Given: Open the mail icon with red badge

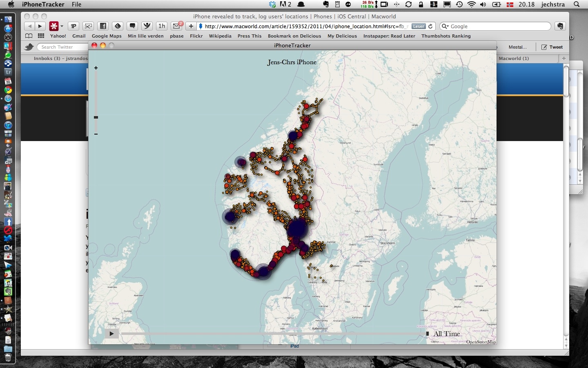Looking at the screenshot, I should tap(176, 26).
